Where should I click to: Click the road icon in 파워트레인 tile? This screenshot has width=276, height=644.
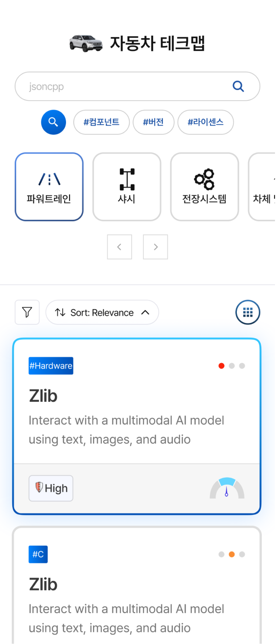pyautogui.click(x=49, y=180)
